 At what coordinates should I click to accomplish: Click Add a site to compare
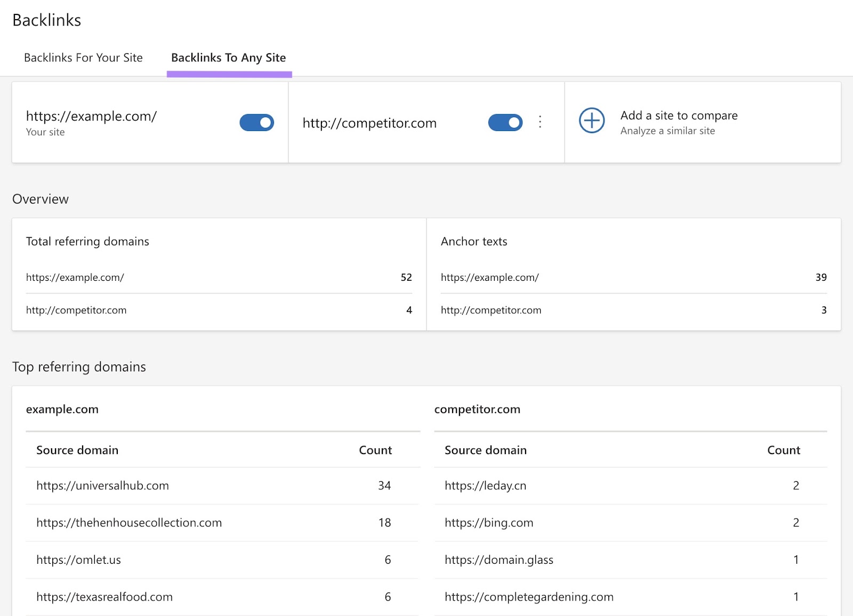679,115
